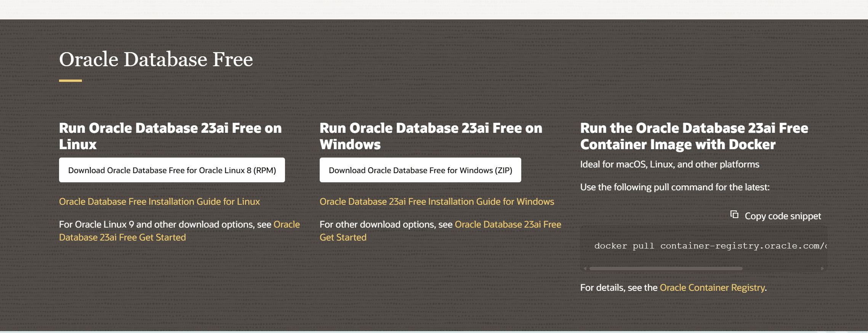
Task: Click the code box scroll left arrow
Action: 585,268
